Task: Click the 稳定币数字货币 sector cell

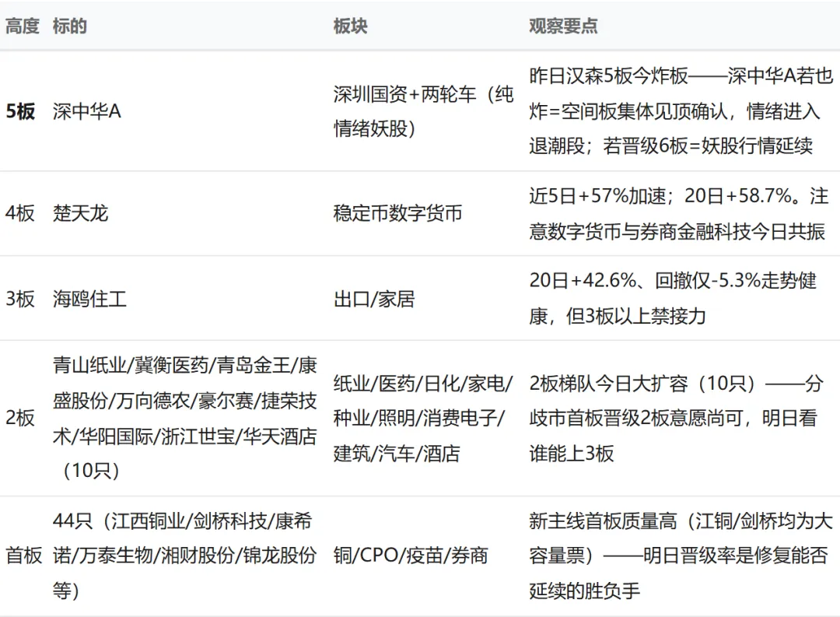Action: pos(397,213)
